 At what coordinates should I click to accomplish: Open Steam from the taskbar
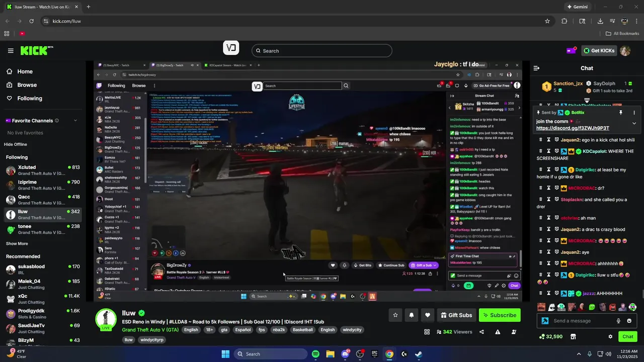[x=418, y=354]
